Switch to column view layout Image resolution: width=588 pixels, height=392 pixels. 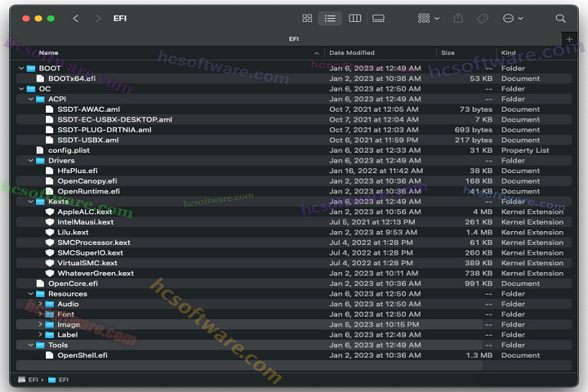click(x=354, y=18)
